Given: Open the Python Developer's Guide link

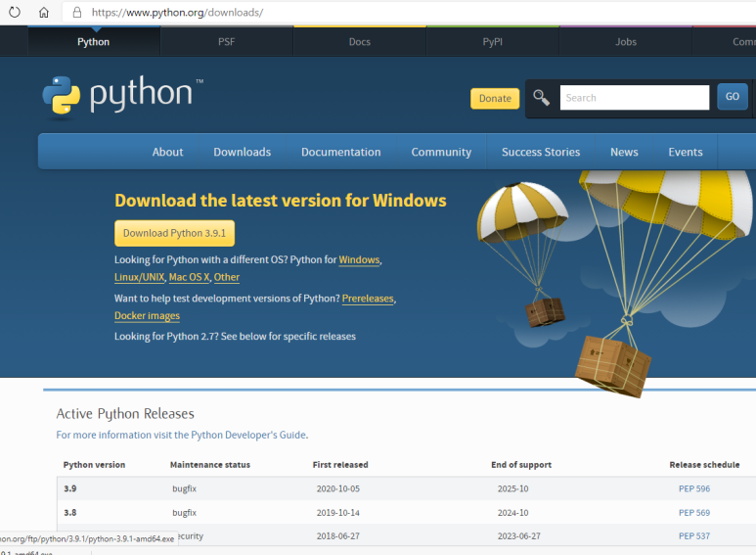Looking at the screenshot, I should (249, 435).
